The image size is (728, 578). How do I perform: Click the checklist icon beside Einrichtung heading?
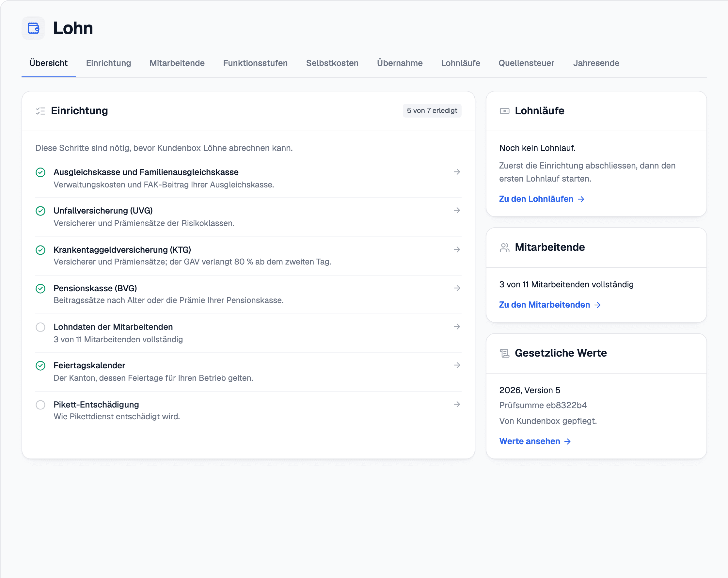(x=40, y=111)
